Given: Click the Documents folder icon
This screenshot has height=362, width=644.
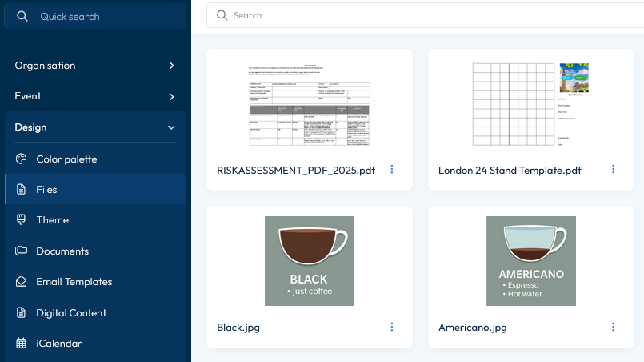Looking at the screenshot, I should point(21,251).
